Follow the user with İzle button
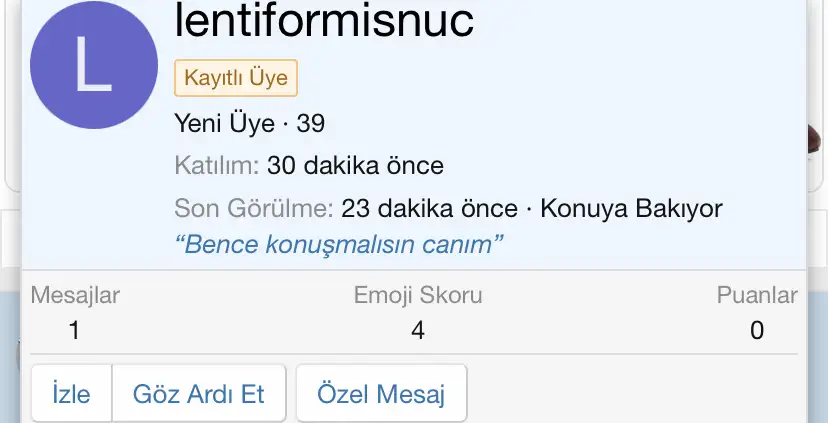828x423 pixels. pos(71,393)
